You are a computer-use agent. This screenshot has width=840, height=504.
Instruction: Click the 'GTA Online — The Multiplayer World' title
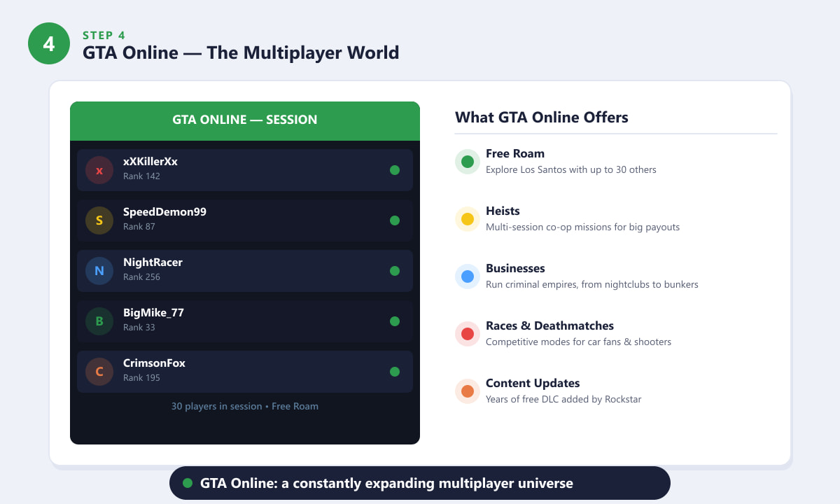click(x=241, y=52)
